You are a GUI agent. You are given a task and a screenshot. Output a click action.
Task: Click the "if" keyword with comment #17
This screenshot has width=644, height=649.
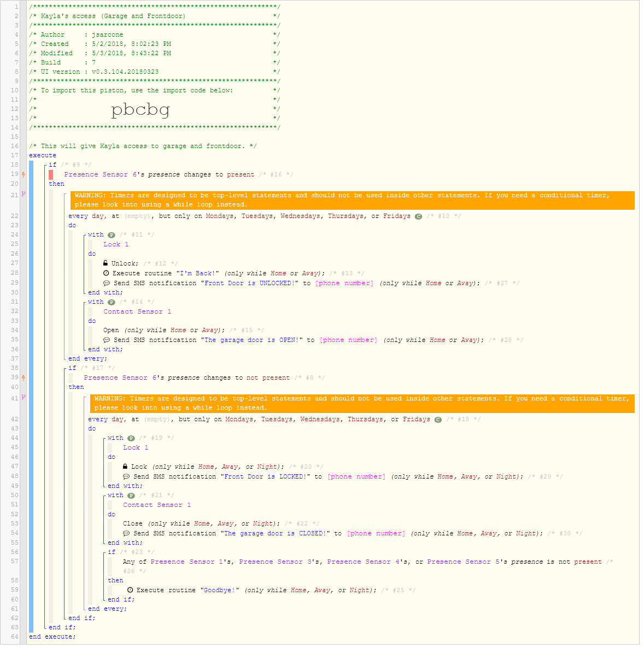[73, 368]
